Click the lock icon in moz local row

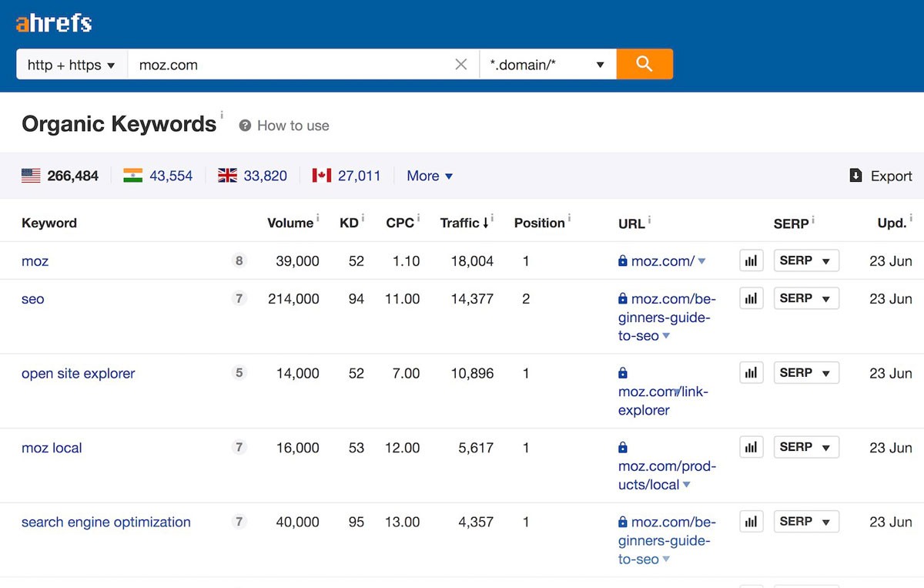pyautogui.click(x=623, y=447)
